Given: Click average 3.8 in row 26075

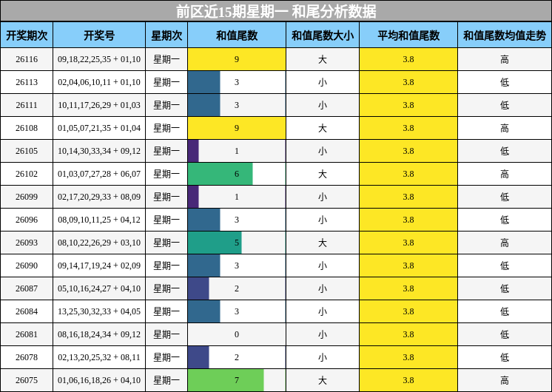Looking at the screenshot, I should (x=408, y=380).
